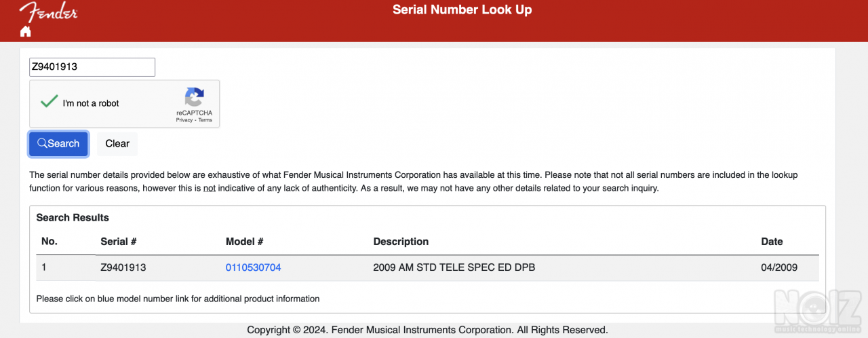Click the Serial # column header
This screenshot has height=338, width=868.
click(x=119, y=242)
